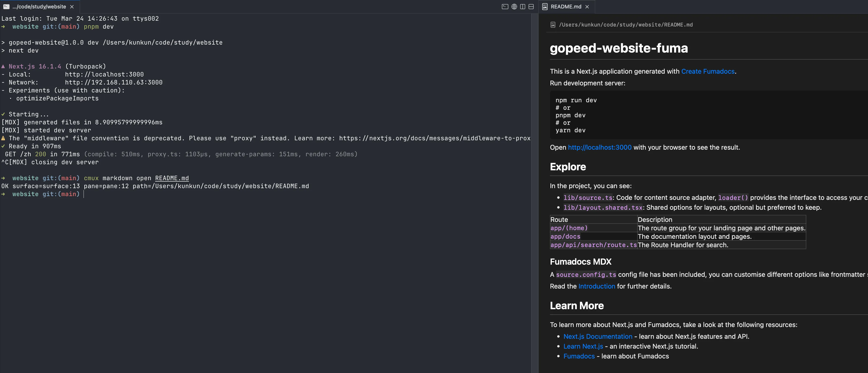Click the Learn Next.js link

pyautogui.click(x=583, y=346)
